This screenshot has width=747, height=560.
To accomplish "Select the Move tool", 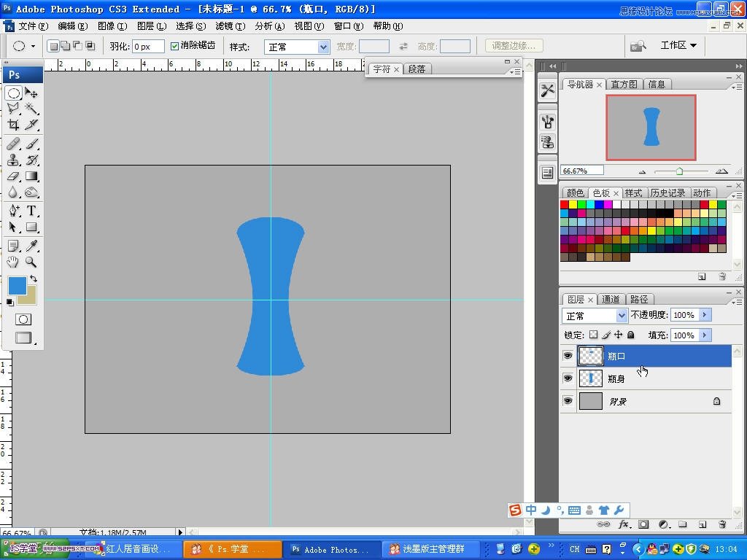I will coord(31,93).
